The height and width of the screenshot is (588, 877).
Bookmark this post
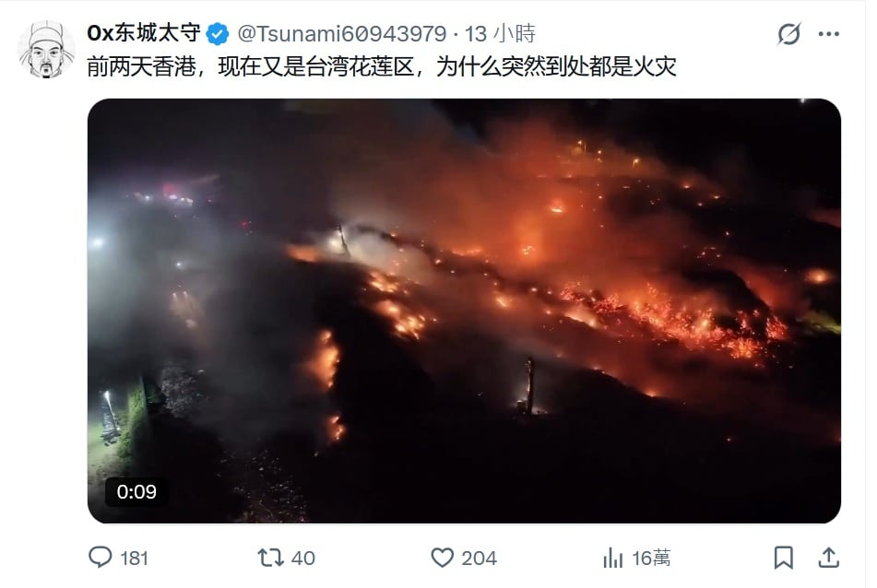pyautogui.click(x=783, y=558)
